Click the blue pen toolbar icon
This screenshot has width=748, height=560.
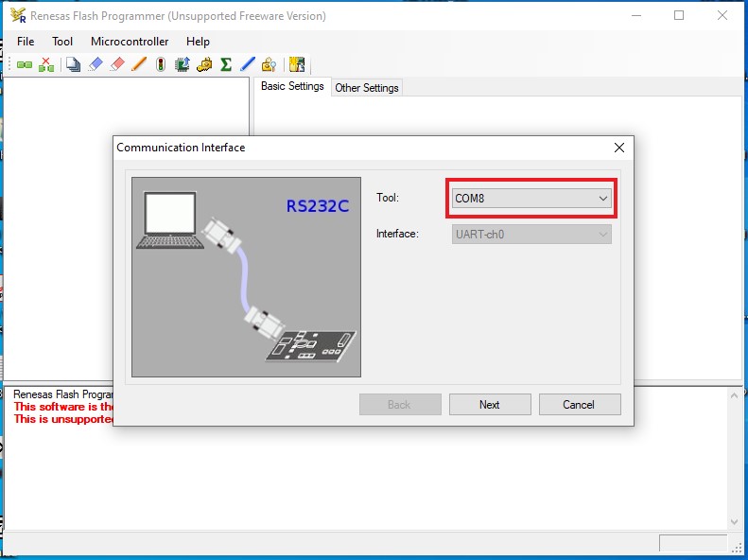248,64
